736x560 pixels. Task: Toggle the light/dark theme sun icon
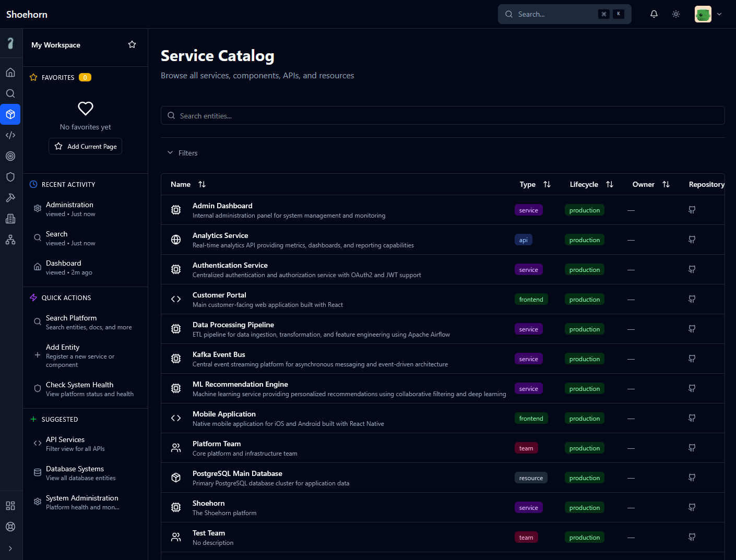pos(675,14)
